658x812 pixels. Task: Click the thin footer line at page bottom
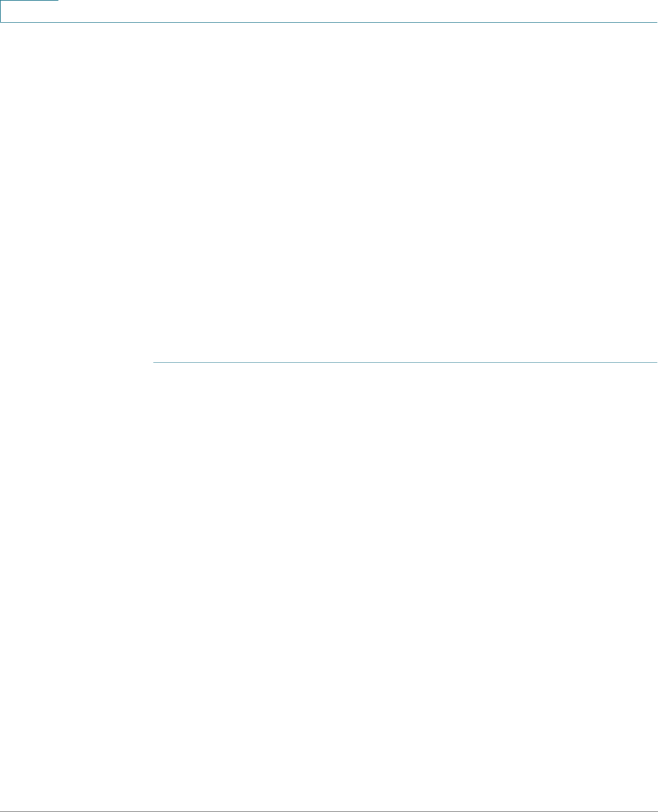[329, 811]
